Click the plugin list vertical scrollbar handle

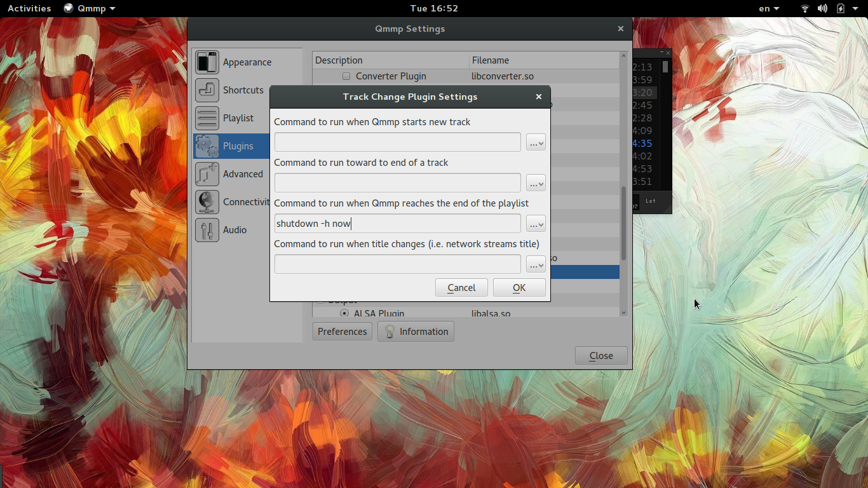(623, 223)
